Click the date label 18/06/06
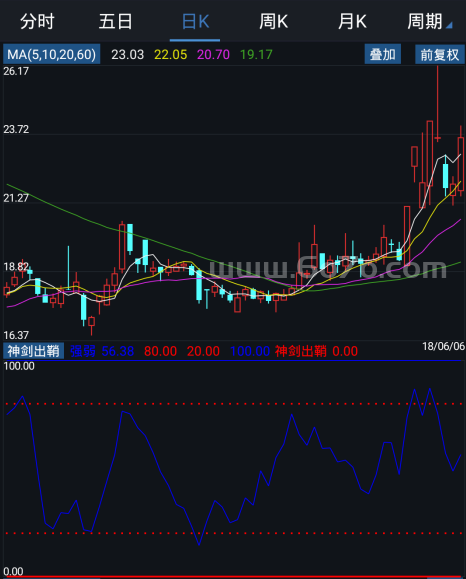Screen dimensions: 466x579 [x=443, y=346]
